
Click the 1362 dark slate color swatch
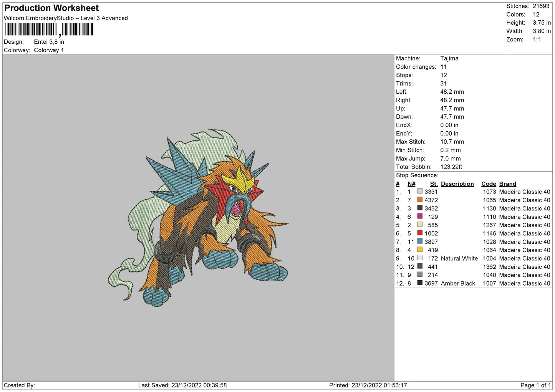[420, 266]
